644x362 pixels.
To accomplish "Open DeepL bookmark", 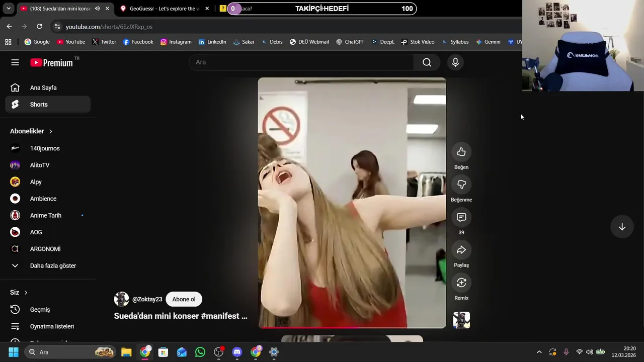I will point(383,42).
